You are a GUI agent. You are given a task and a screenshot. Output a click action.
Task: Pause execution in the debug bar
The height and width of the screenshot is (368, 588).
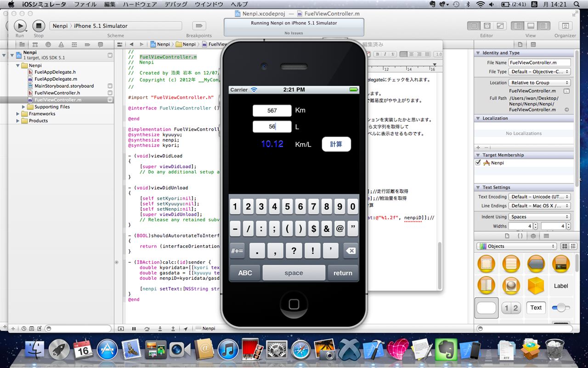(x=134, y=329)
